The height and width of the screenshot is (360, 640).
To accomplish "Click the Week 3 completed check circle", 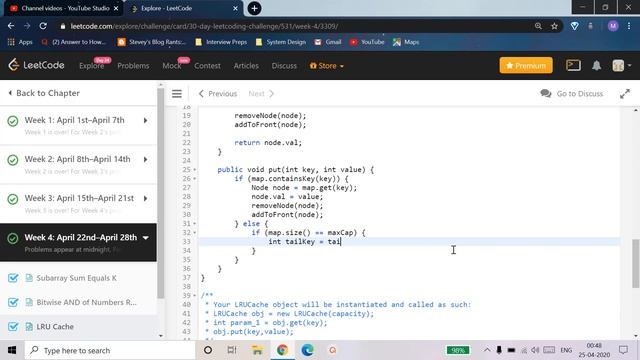I will point(13,199).
